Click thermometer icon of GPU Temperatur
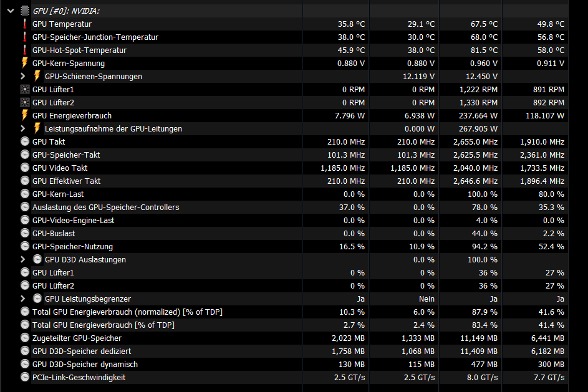 [25, 24]
